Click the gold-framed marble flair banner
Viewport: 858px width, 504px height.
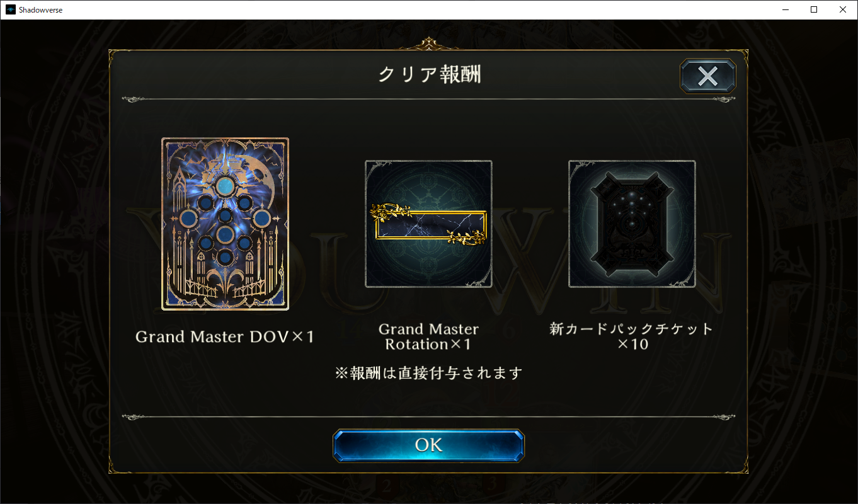coord(428,224)
